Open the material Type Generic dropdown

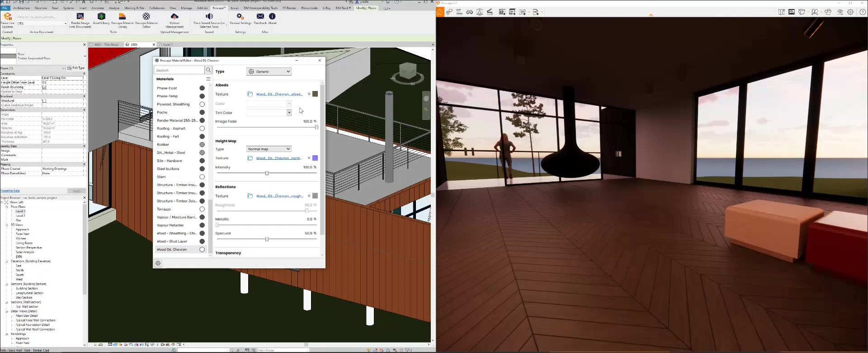(269, 72)
